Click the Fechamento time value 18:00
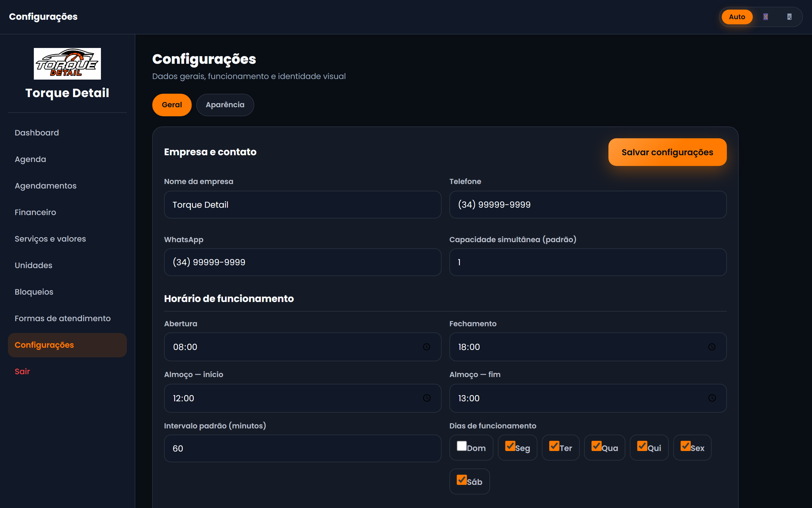This screenshot has width=812, height=508. [469, 347]
